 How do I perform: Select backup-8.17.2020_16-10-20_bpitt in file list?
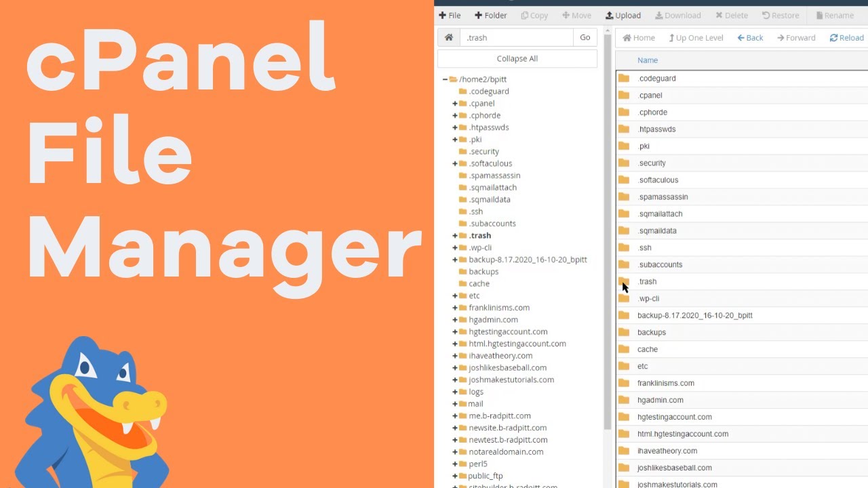(x=742, y=316)
